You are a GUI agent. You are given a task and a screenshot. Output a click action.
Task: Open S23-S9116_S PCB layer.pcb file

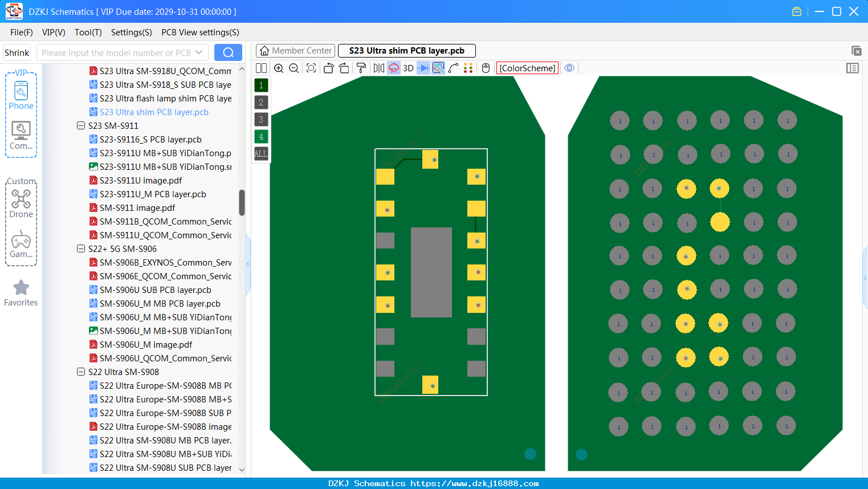[x=150, y=140]
